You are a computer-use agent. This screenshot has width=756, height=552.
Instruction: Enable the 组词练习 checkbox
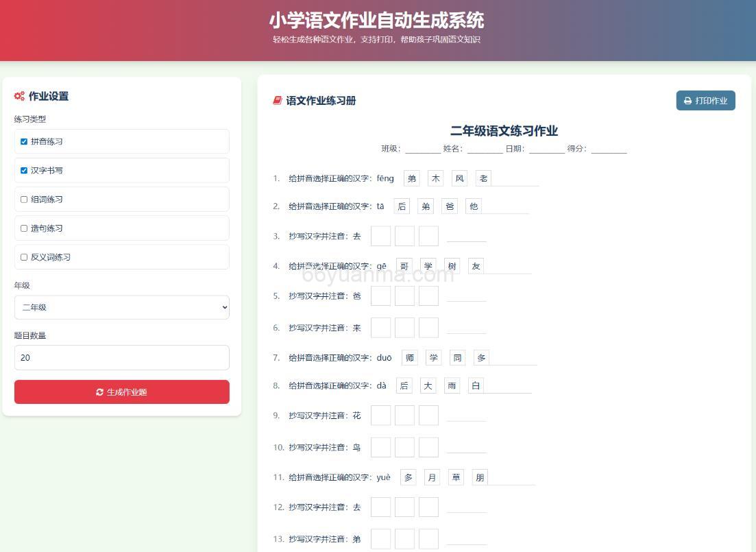(x=23, y=199)
